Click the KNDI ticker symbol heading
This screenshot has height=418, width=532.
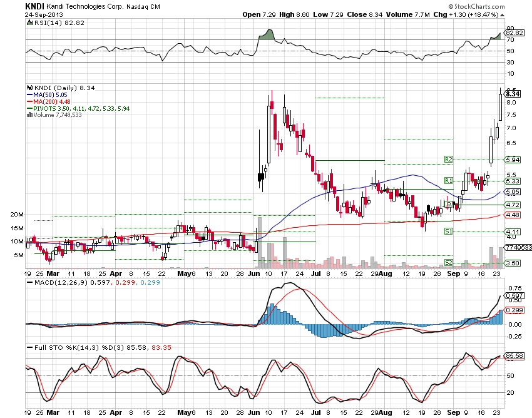(x=35, y=6)
